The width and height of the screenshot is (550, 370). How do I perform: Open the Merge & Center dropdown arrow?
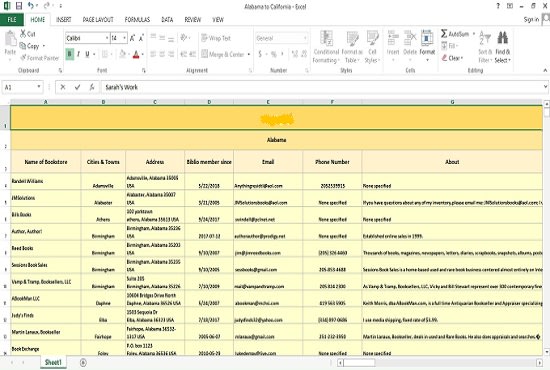click(249, 54)
